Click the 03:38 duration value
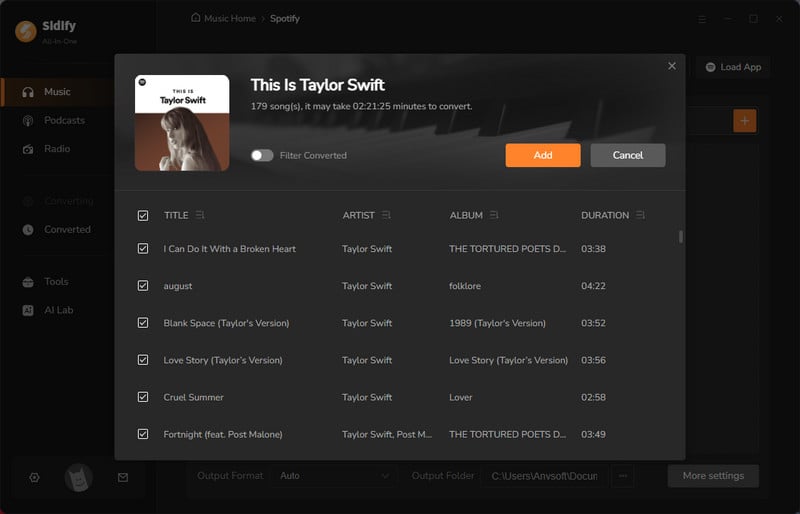 (x=593, y=249)
